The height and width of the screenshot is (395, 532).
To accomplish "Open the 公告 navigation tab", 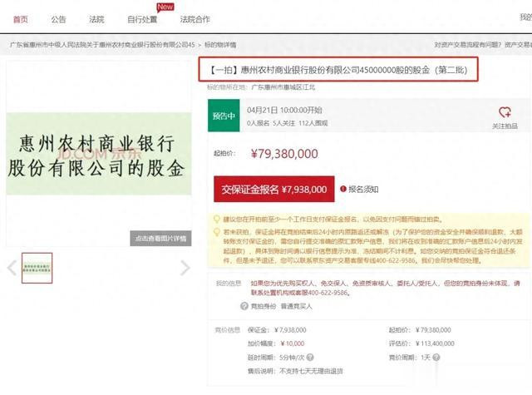I will pos(58,19).
